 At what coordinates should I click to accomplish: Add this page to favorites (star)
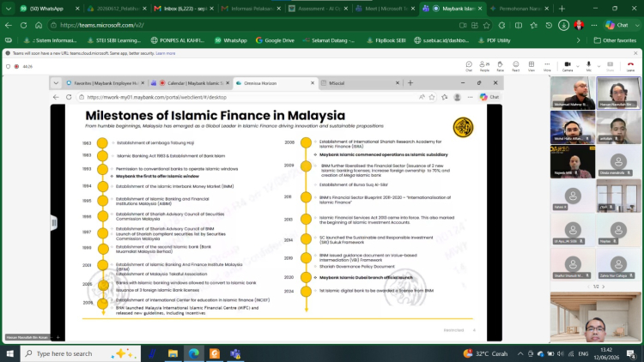point(487,25)
